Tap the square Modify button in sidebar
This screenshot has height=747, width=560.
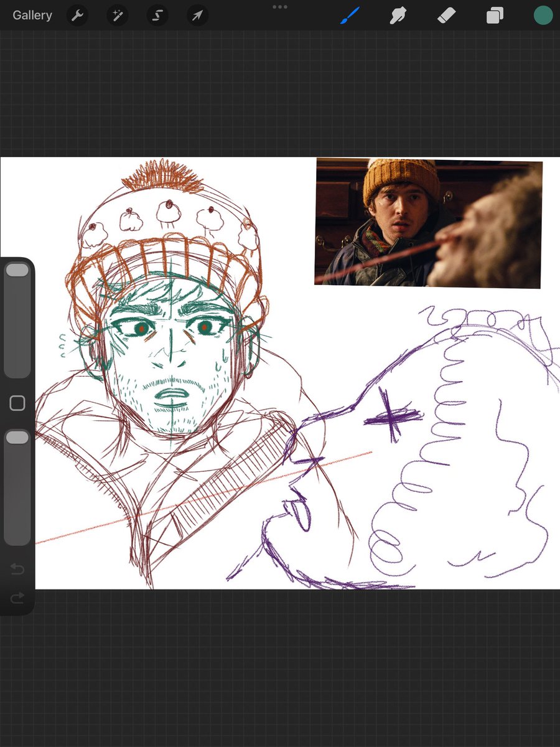pos(17,403)
